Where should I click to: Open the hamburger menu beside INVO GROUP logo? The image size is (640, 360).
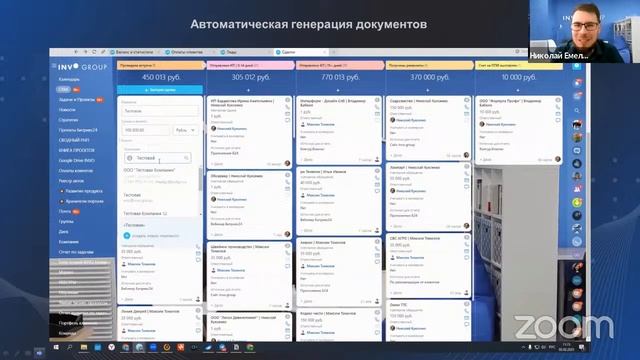coord(53,66)
